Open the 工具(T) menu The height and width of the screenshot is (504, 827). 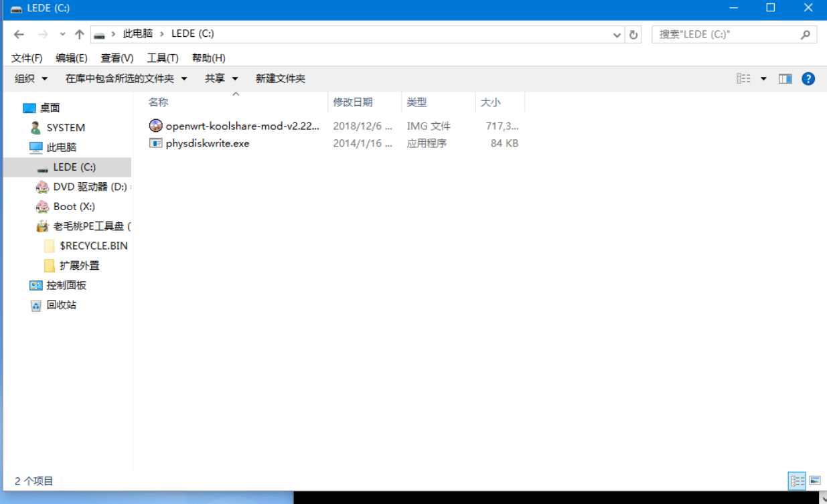click(x=163, y=58)
